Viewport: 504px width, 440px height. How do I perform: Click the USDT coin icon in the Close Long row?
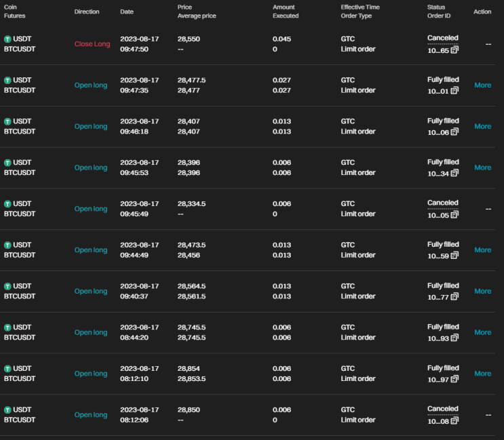click(x=7, y=39)
